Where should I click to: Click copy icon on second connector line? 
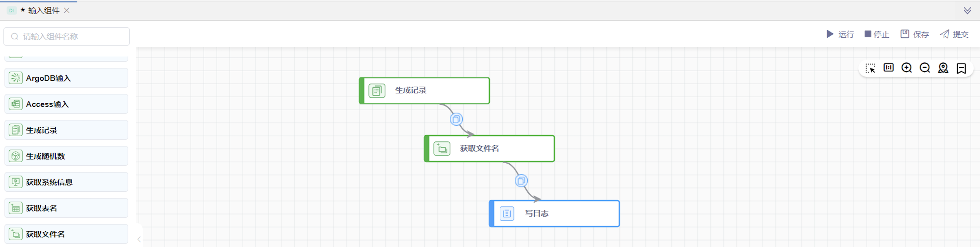point(521,180)
